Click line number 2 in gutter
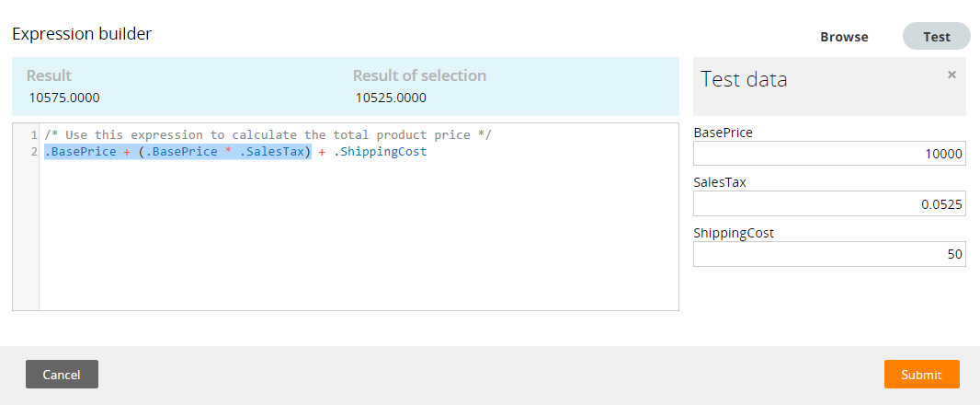 coord(34,152)
